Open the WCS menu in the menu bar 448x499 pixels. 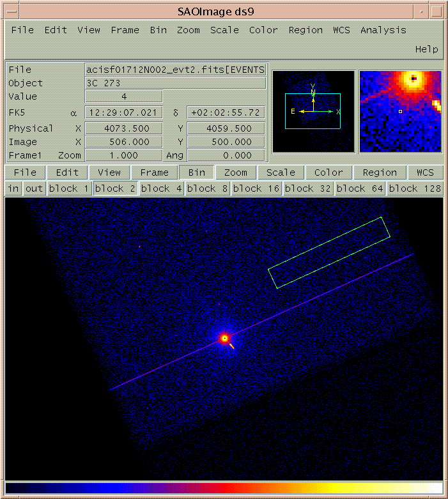click(341, 30)
